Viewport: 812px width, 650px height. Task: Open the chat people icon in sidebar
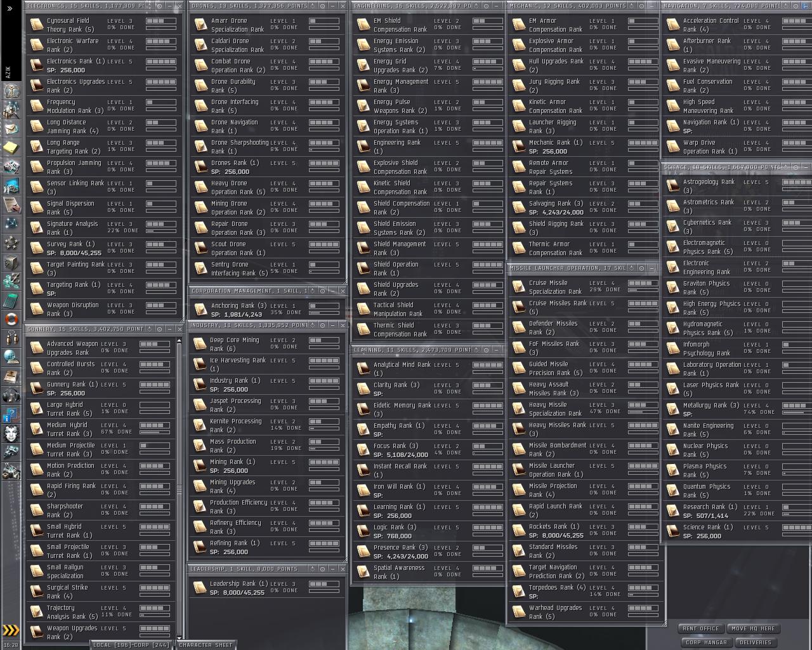click(11, 338)
